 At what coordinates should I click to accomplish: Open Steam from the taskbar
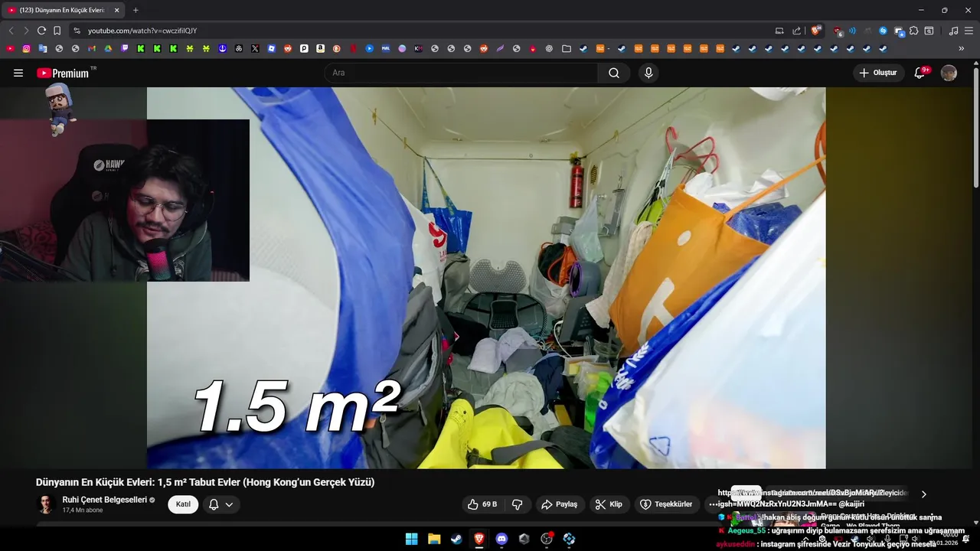point(456,539)
